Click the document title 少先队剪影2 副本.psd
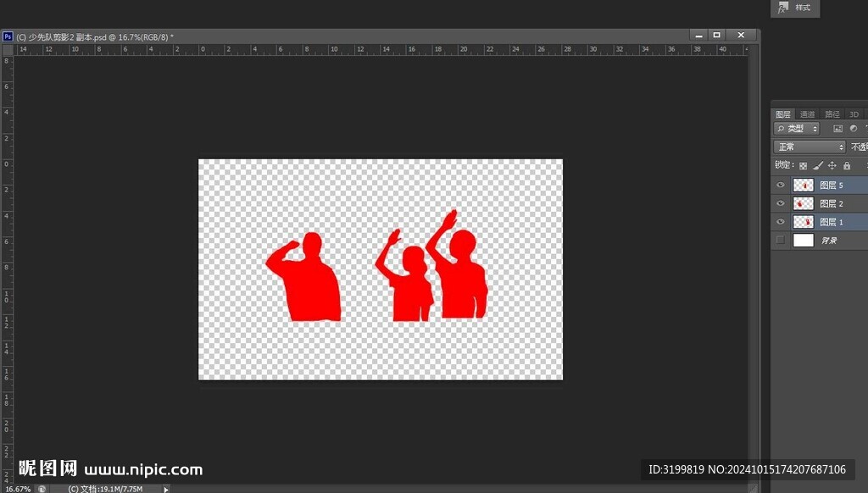 click(68, 37)
